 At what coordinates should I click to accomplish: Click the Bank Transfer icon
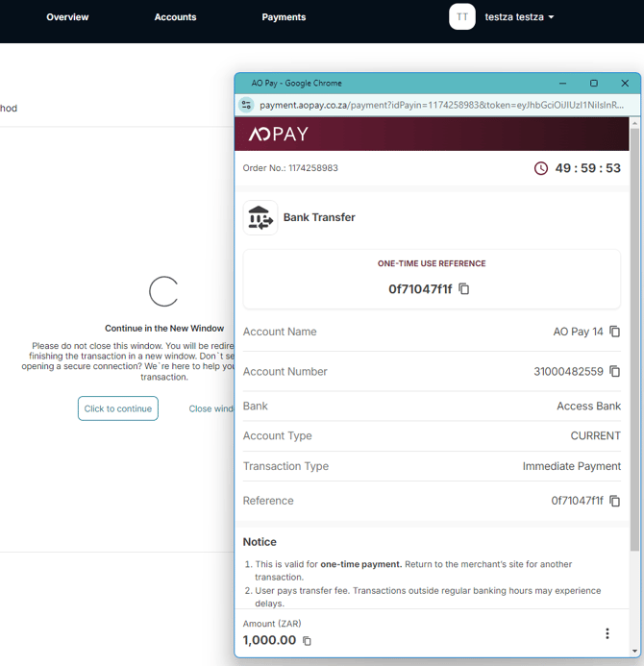click(x=260, y=217)
